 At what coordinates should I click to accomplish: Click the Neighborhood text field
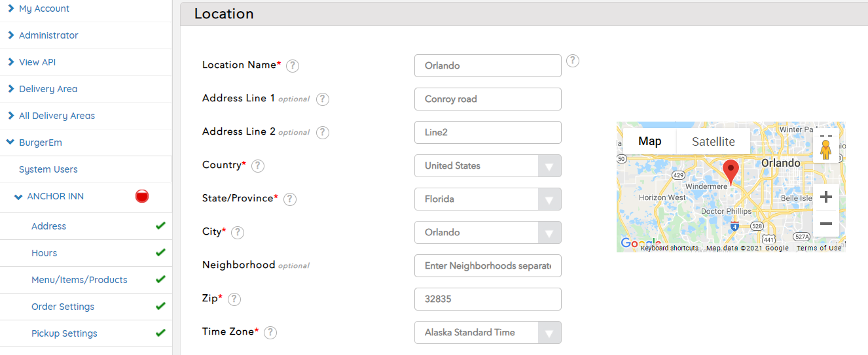[488, 266]
